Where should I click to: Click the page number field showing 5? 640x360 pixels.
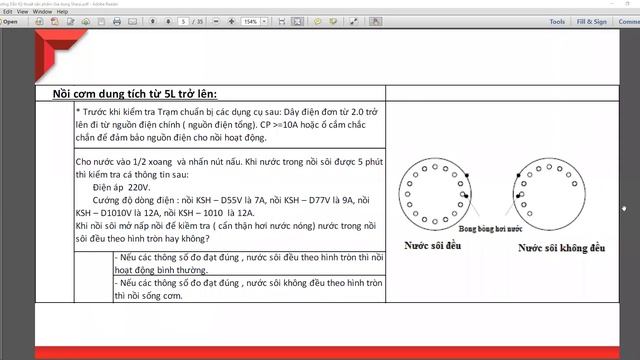tap(183, 22)
